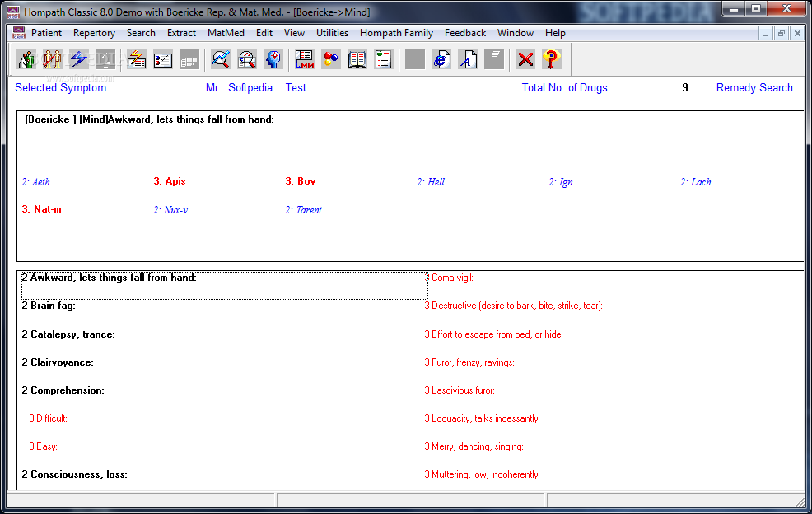This screenshot has width=812, height=514.
Task: Open the Repertory menu
Action: click(x=94, y=33)
